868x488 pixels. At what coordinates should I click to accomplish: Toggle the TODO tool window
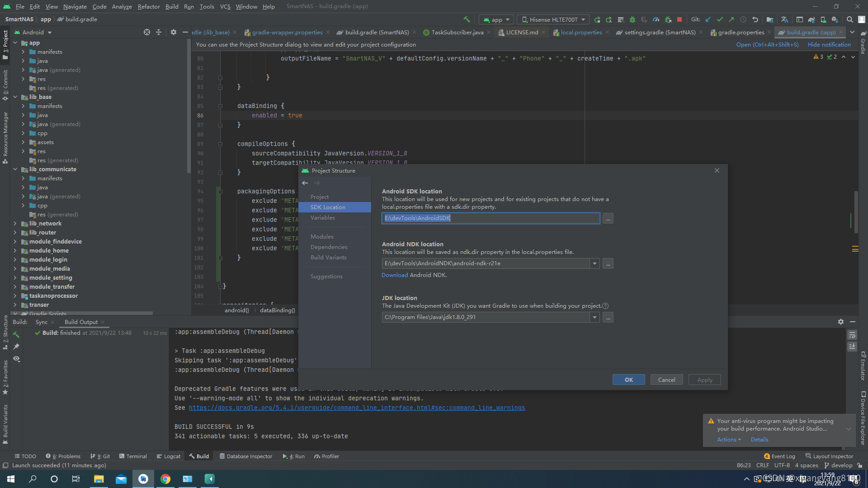[25, 456]
